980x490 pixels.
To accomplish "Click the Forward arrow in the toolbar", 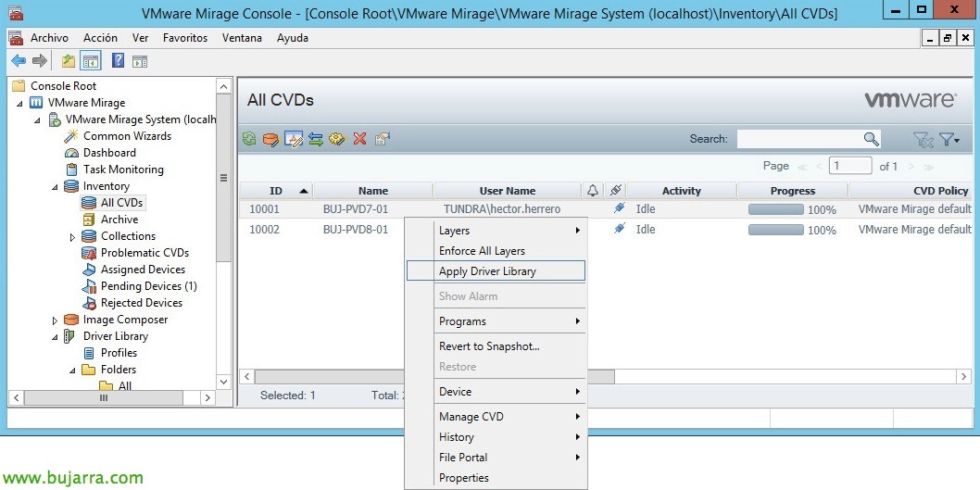I will (40, 60).
